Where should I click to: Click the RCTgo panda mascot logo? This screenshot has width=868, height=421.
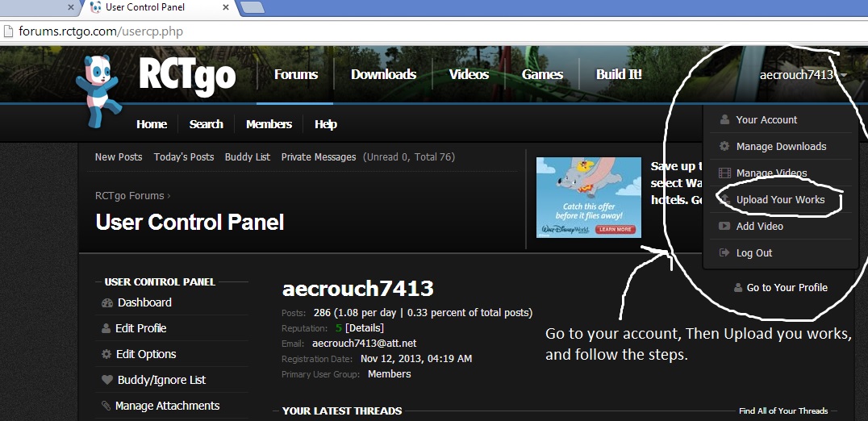(97, 89)
